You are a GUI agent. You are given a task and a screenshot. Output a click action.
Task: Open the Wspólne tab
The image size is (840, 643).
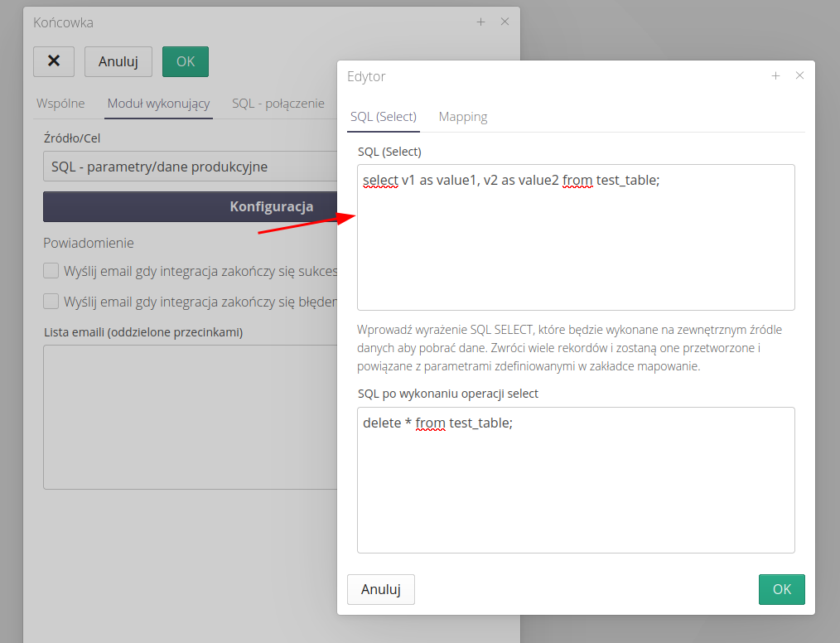pos(60,104)
